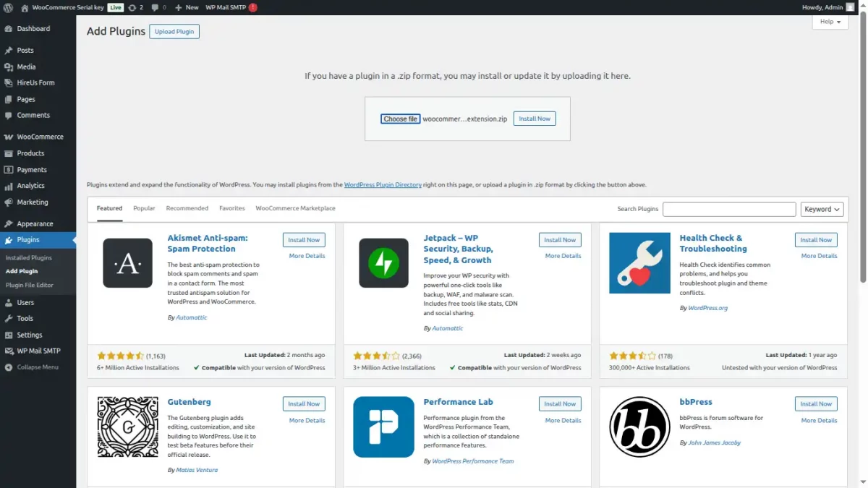
Task: Open the Keyword search type dropdown
Action: click(822, 209)
